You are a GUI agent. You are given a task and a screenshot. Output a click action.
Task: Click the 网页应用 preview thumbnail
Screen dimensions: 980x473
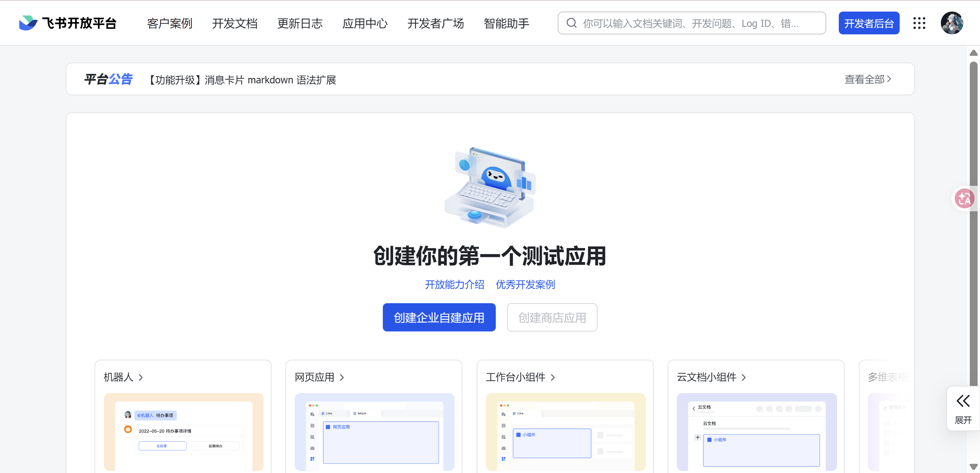(374, 432)
